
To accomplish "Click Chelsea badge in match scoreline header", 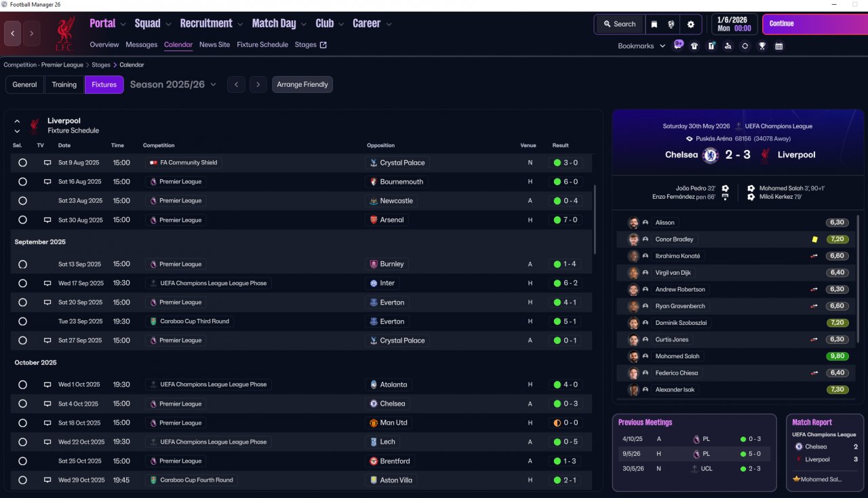I will pos(711,155).
